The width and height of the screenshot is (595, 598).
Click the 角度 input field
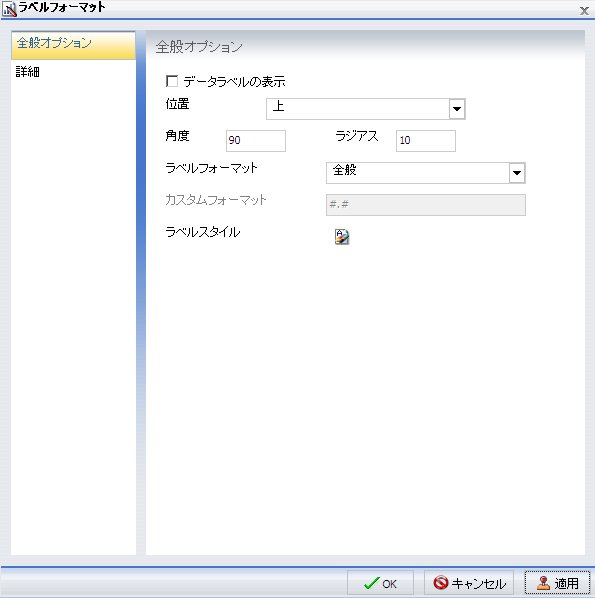tap(256, 141)
